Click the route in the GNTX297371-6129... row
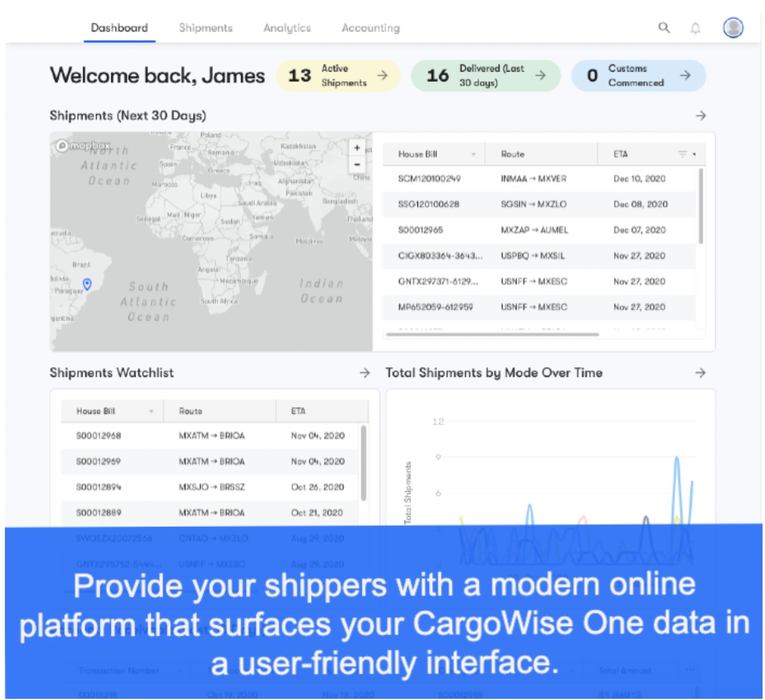This screenshot has width=765, height=700. tap(534, 281)
